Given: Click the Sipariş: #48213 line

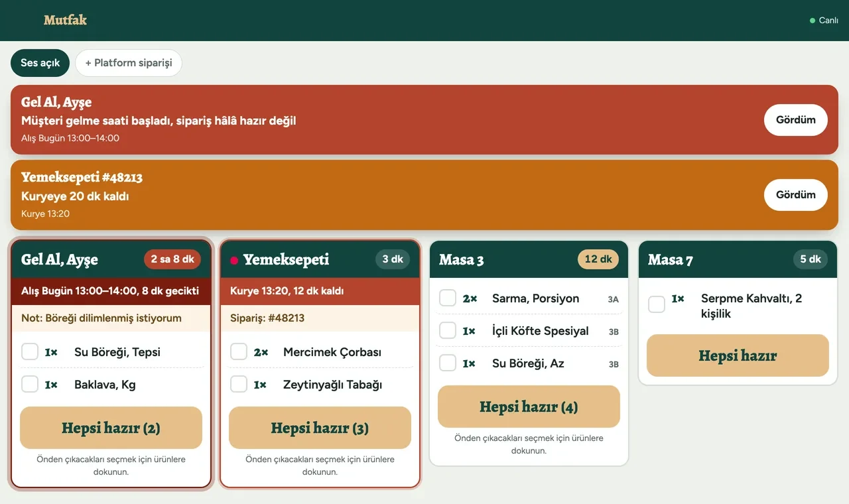Looking at the screenshot, I should click(x=320, y=318).
